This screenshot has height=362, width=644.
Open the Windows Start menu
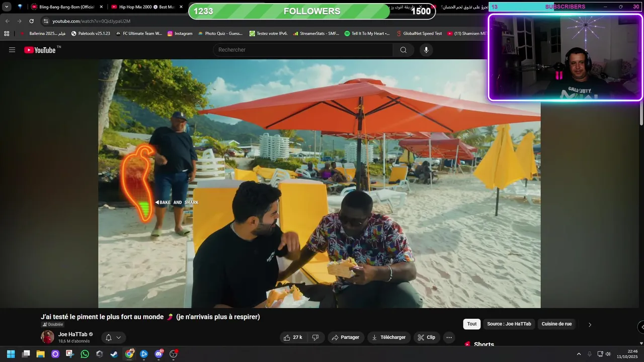click(11, 354)
